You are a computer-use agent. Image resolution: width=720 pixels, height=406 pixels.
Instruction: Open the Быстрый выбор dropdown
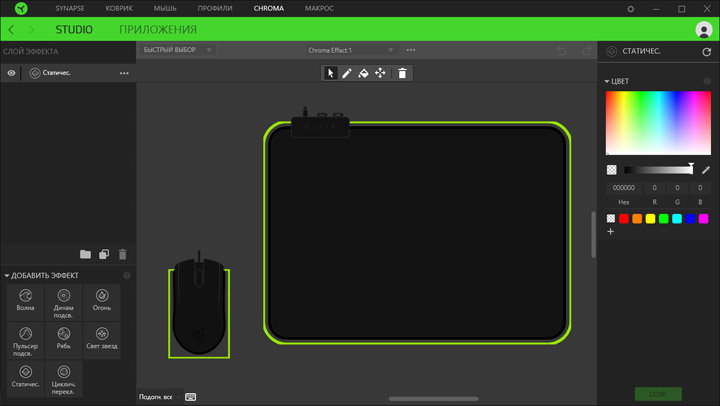(x=177, y=50)
